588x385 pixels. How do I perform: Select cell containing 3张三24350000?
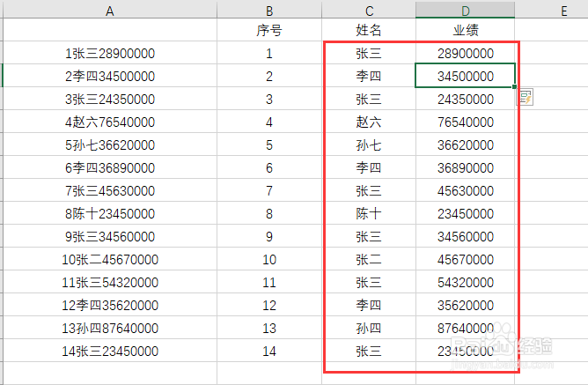(x=110, y=99)
